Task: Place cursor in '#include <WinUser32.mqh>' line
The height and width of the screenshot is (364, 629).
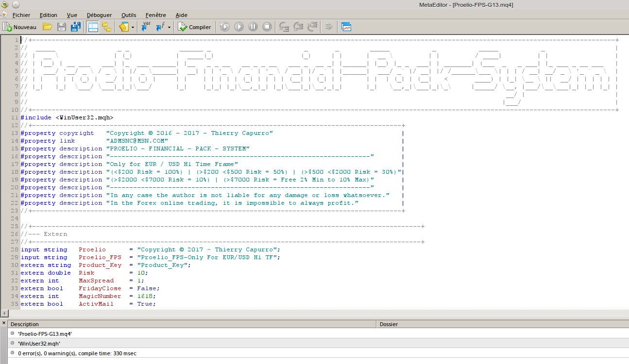Action: pos(67,117)
